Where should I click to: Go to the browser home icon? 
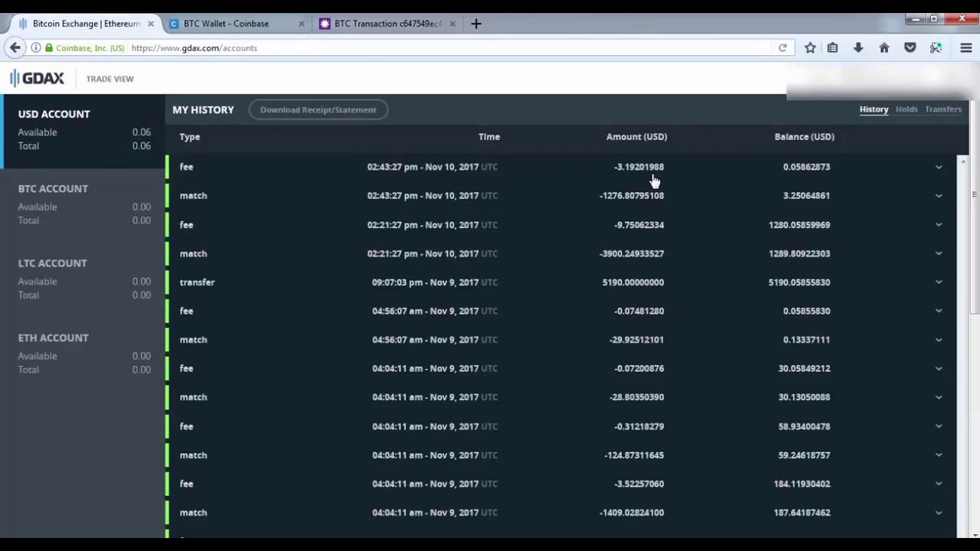coord(884,47)
